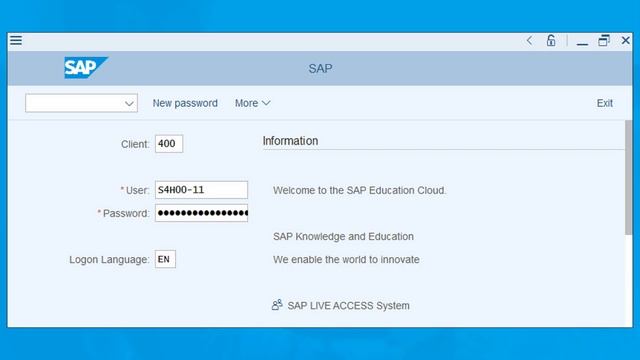
Task: Click 'SAP Knowledge and Education' text
Action: click(x=343, y=237)
